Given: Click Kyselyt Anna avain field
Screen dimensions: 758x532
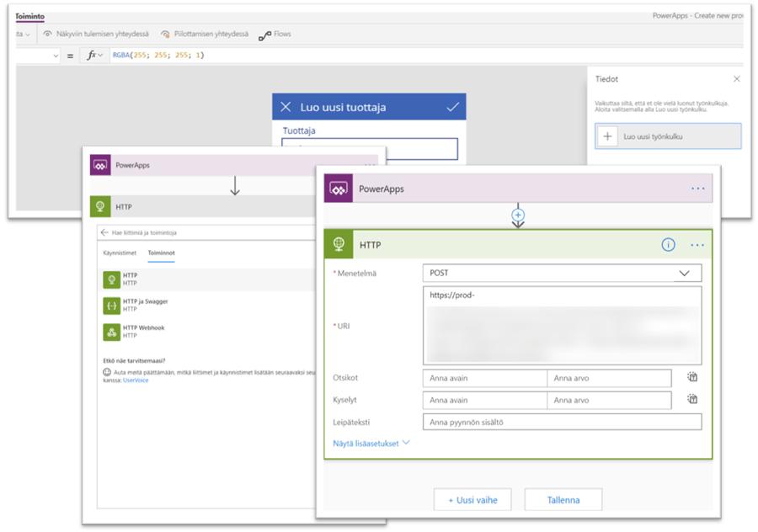Looking at the screenshot, I should 485,400.
